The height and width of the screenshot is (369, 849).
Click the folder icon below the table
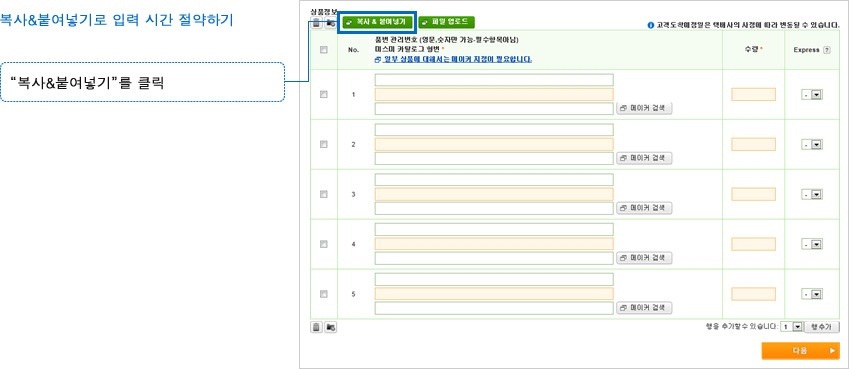(x=330, y=327)
